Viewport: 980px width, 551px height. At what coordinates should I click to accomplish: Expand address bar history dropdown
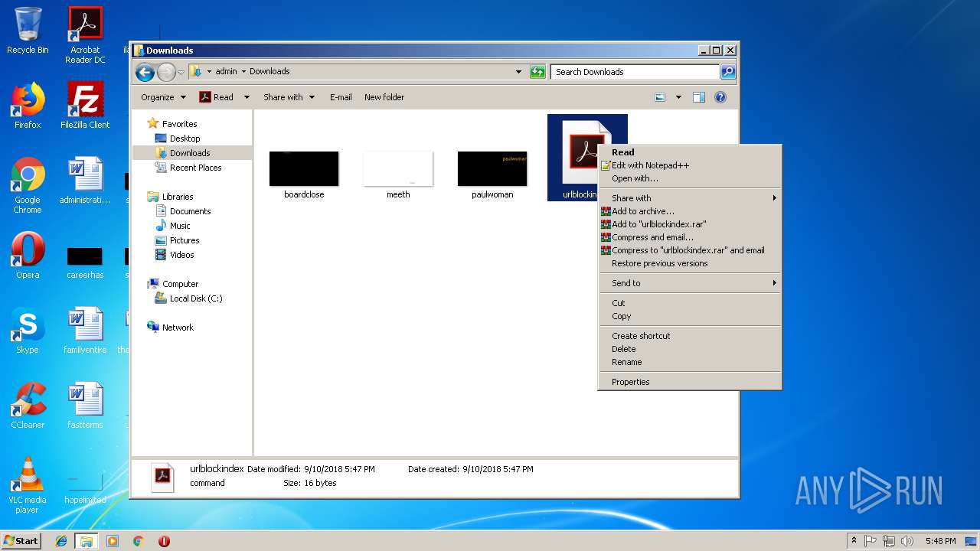tap(518, 72)
